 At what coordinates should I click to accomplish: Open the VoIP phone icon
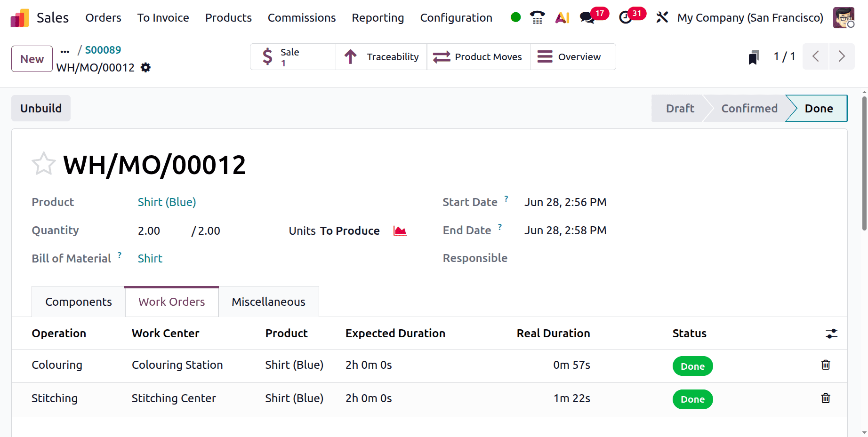point(537,17)
